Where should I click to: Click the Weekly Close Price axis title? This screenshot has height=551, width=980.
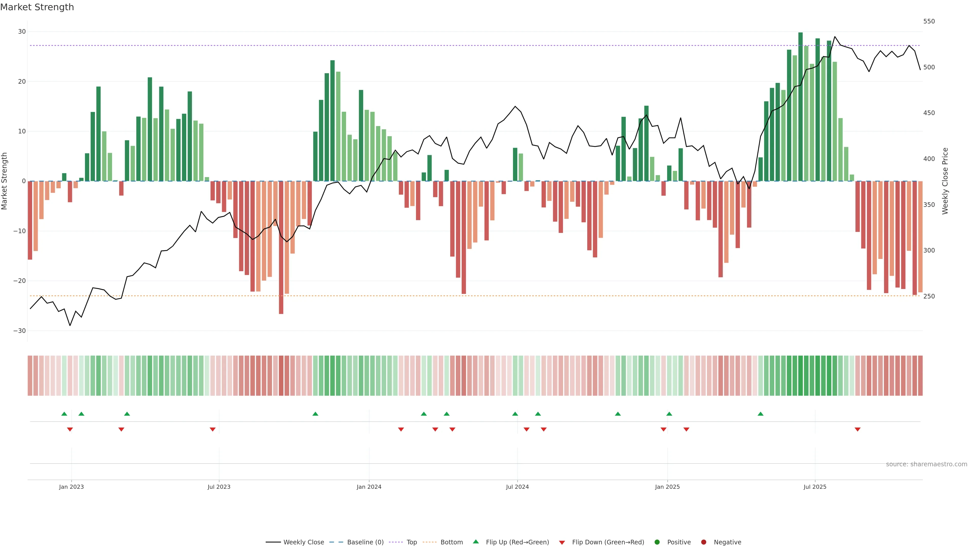tap(945, 181)
